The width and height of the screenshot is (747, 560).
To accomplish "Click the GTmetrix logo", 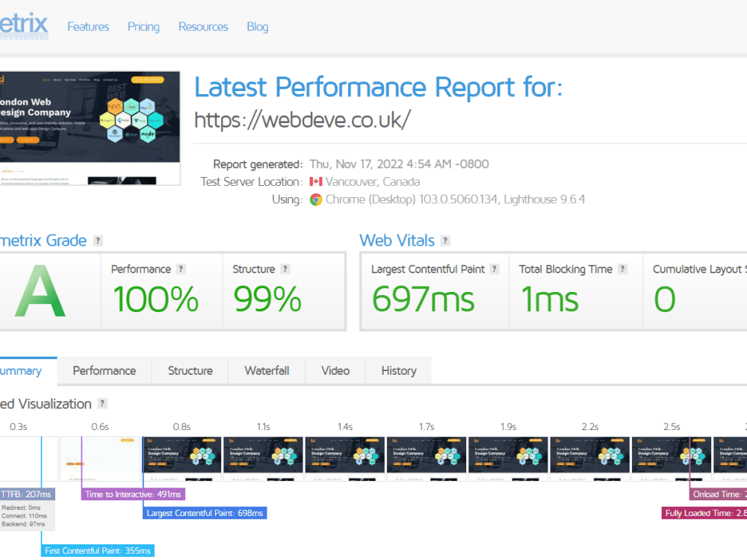I will (x=24, y=25).
